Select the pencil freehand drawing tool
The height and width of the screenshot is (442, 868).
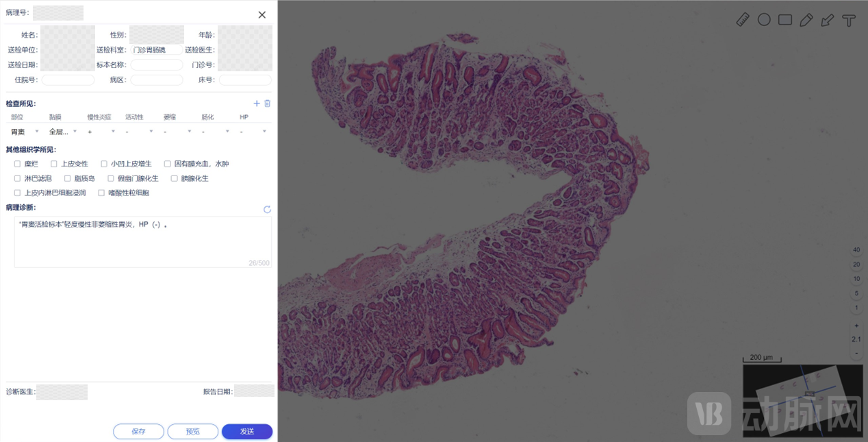click(x=806, y=20)
